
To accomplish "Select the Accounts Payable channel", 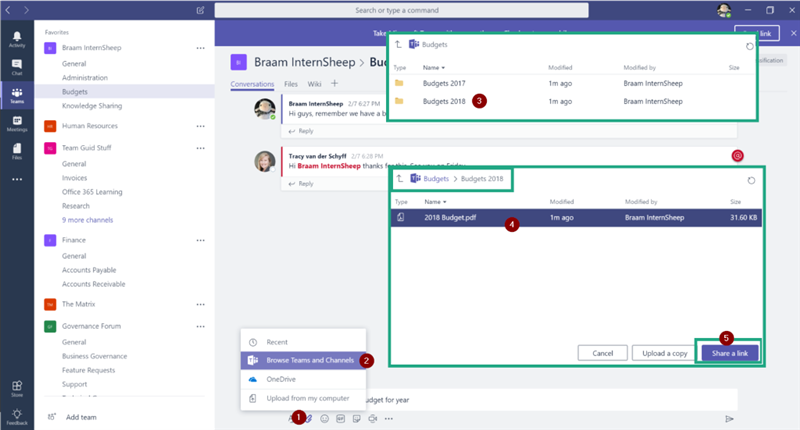I will click(89, 270).
